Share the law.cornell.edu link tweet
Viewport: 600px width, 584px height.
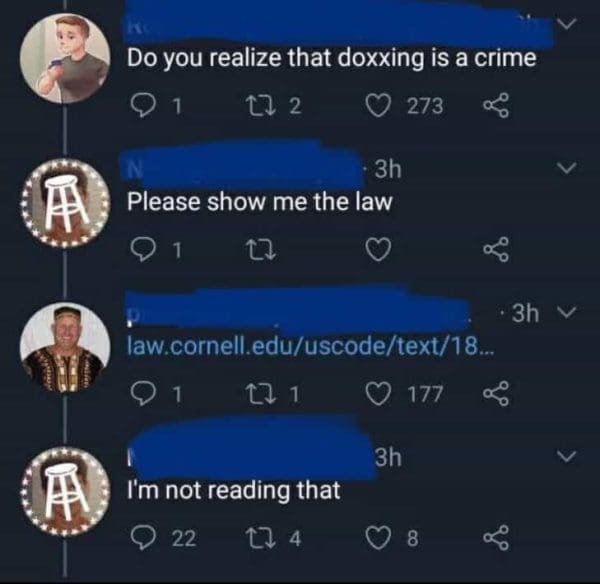click(496, 393)
